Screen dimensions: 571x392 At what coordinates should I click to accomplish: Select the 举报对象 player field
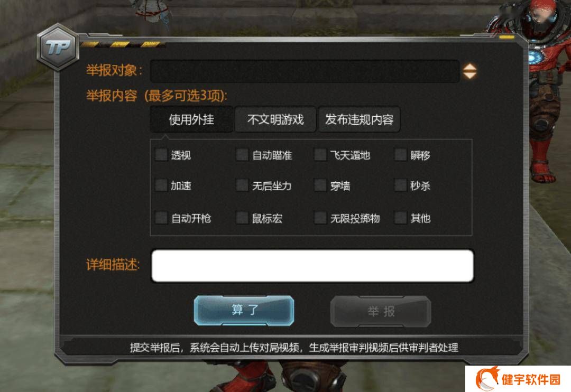305,71
